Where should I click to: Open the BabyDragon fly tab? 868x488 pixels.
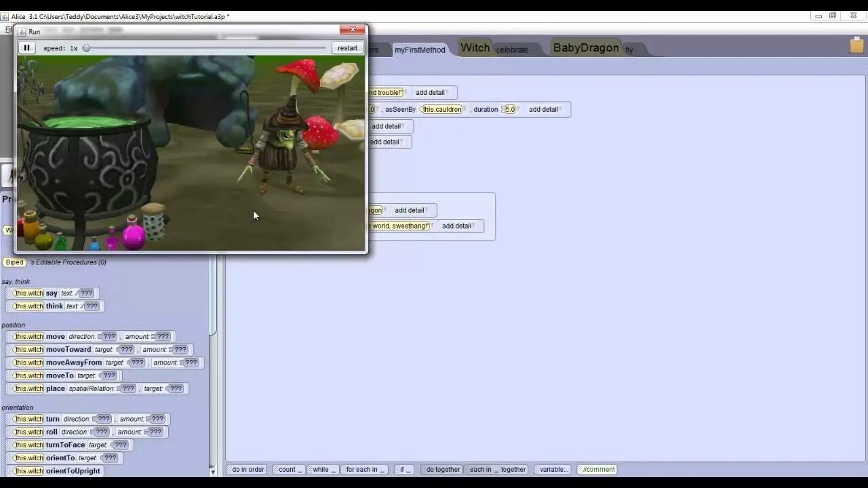pyautogui.click(x=593, y=48)
